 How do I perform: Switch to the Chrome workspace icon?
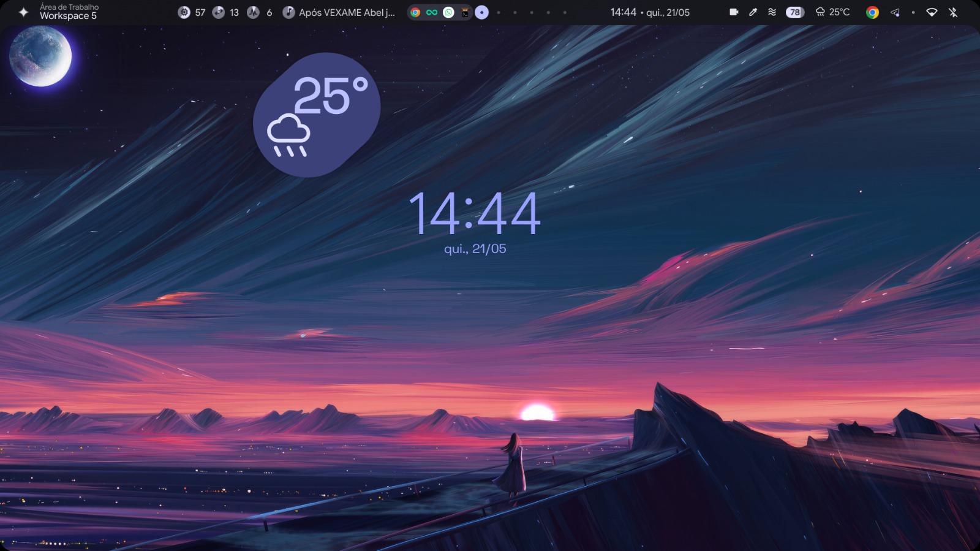coord(415,12)
